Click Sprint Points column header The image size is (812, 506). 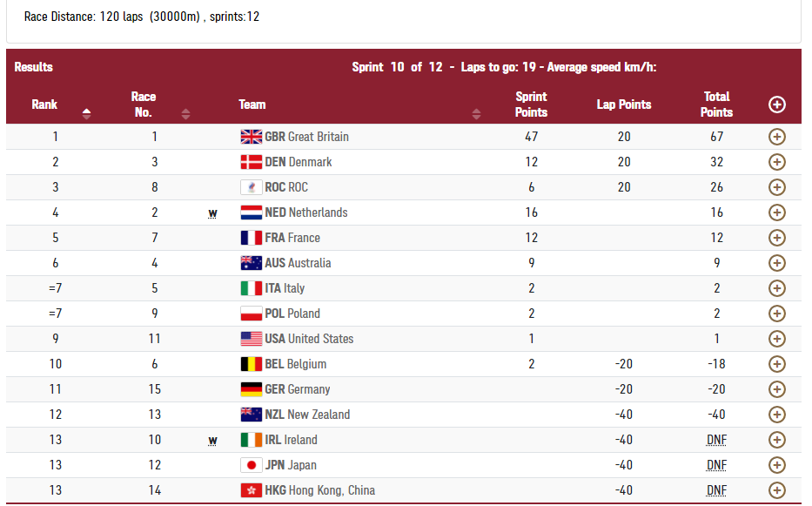coord(531,105)
